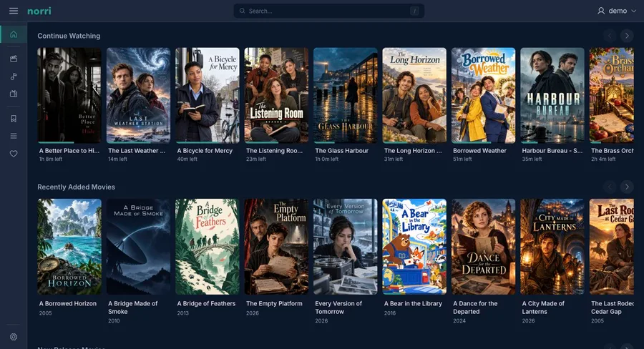
Task: Click year 2024 under Dance for the Departed
Action: 459,320
